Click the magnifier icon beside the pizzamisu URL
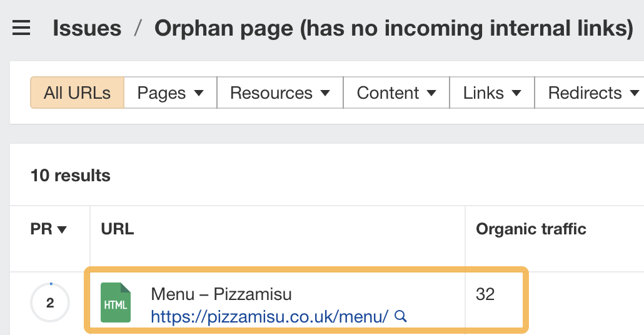Viewport: 644px width, 335px height. click(401, 317)
